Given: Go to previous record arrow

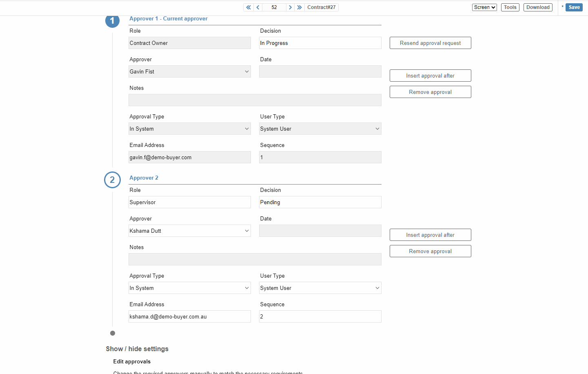Looking at the screenshot, I should tap(258, 7).
